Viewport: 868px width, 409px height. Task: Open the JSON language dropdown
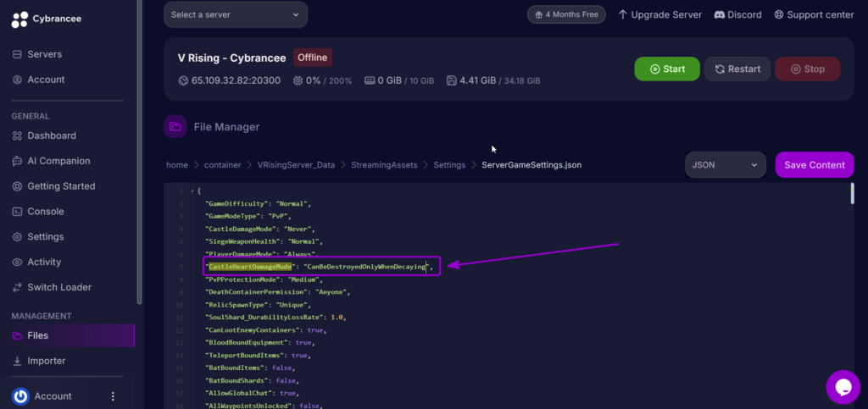point(726,165)
